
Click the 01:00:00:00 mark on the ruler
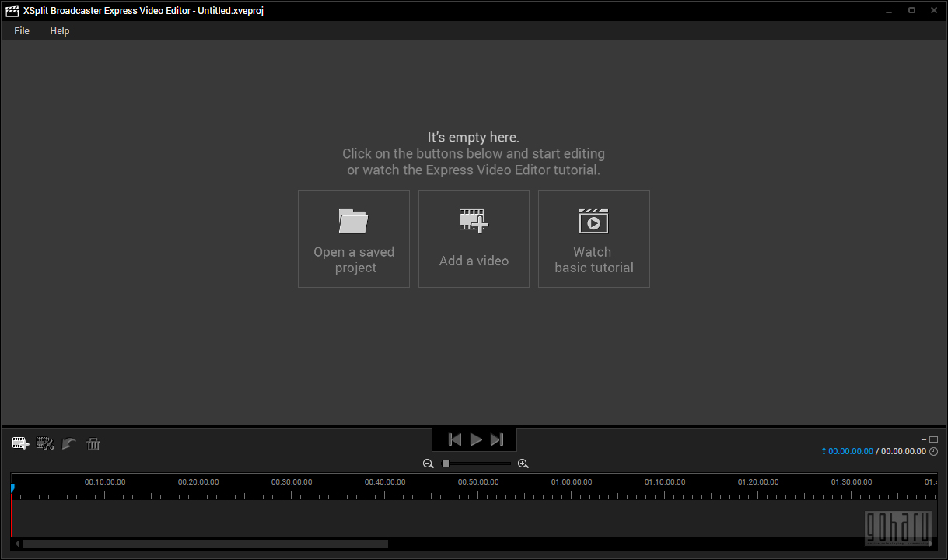[x=572, y=482]
